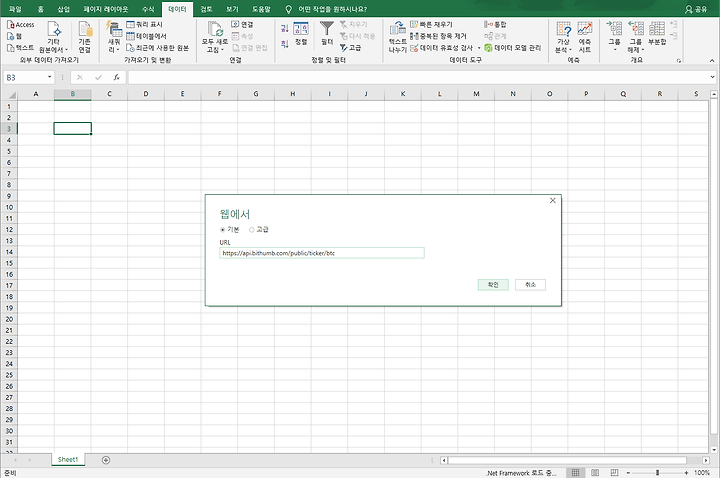
Task: Open the 파일 tab
Action: (15, 9)
